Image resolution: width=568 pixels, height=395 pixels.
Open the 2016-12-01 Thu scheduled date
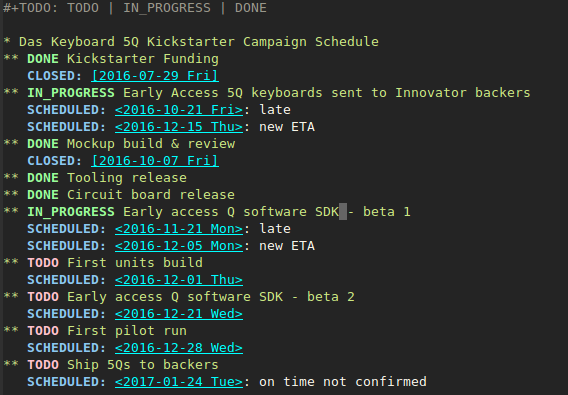pos(179,280)
